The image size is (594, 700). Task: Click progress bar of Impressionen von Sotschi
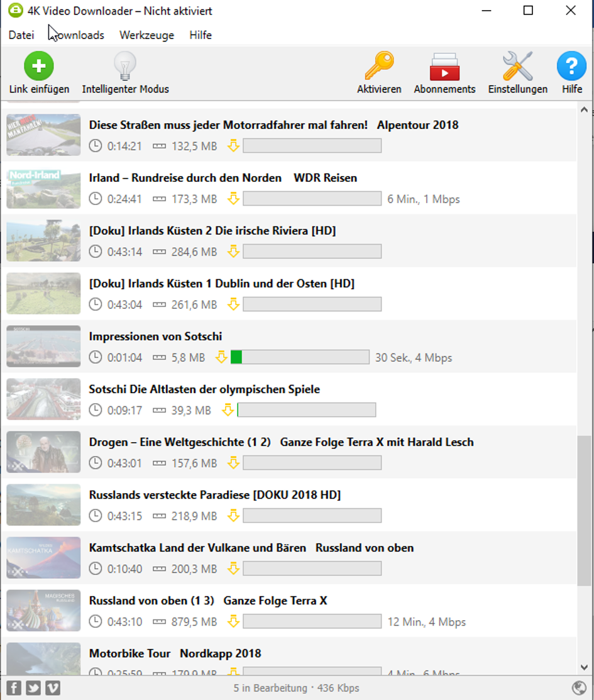[300, 357]
